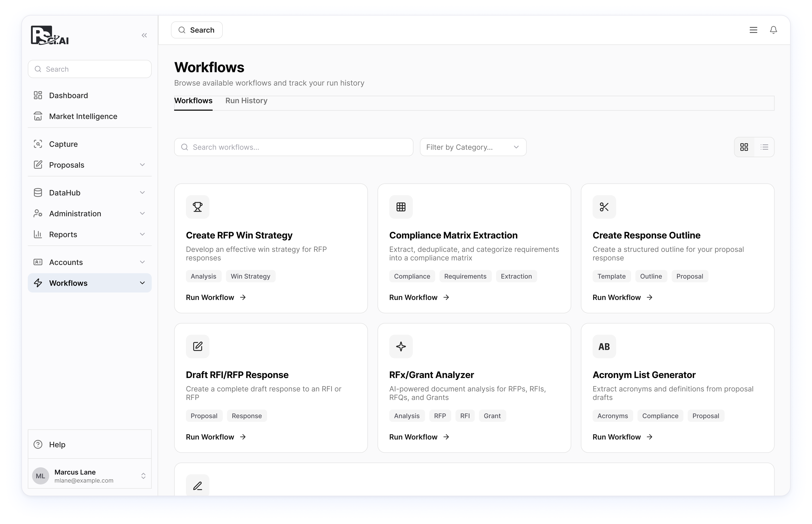Click the arrow next to Run Workflow on RFx/Grant Analyzer
Image resolution: width=812 pixels, height=524 pixels.
pos(446,437)
